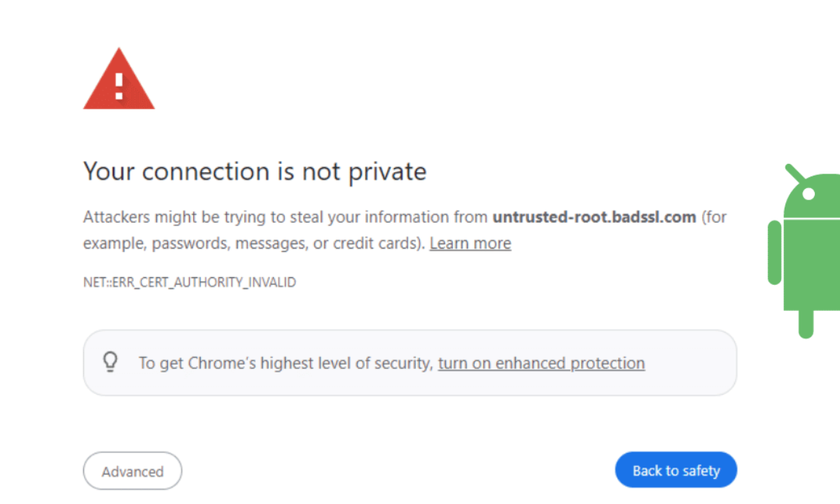Click the red warning triangle icon
The image size is (840, 504).
[x=119, y=79]
